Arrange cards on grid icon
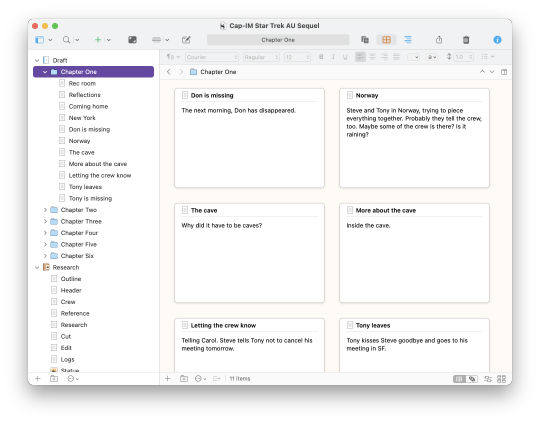 click(x=501, y=379)
